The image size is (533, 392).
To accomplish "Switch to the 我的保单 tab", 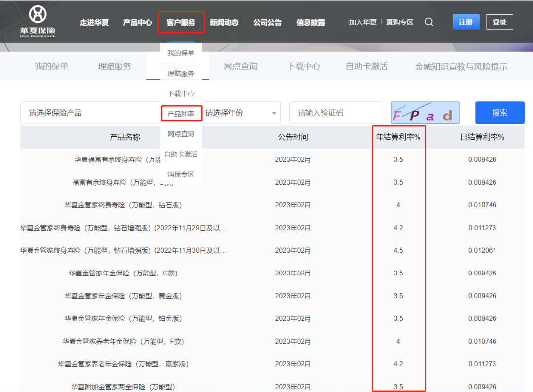I will pos(51,66).
